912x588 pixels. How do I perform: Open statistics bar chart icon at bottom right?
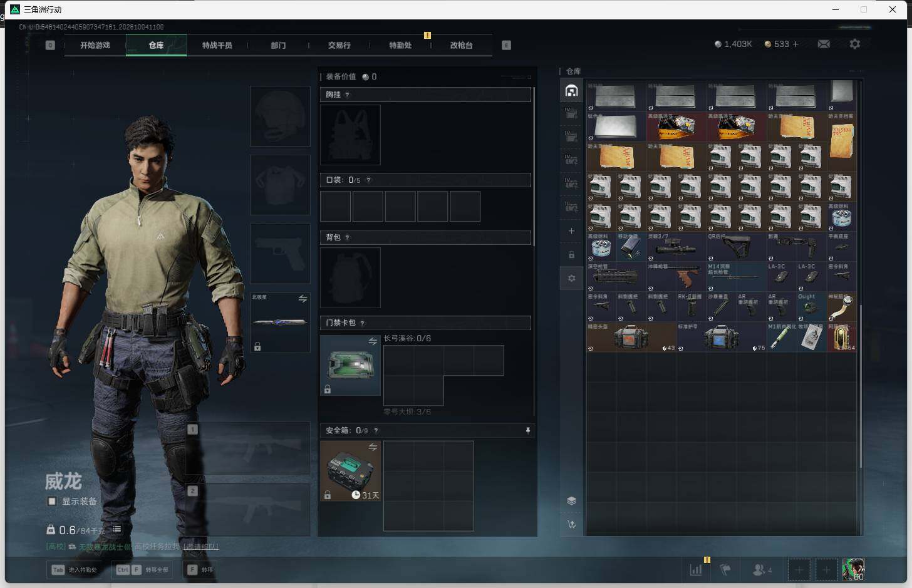[696, 570]
